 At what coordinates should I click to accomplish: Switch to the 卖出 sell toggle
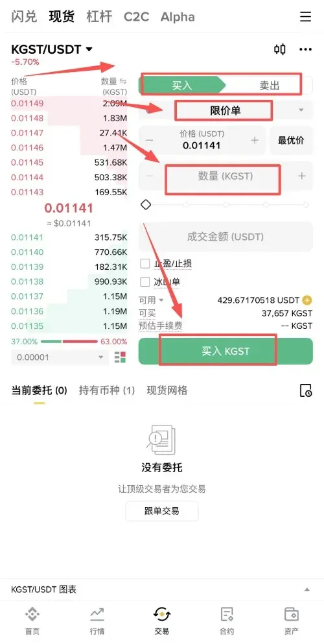[x=269, y=86]
